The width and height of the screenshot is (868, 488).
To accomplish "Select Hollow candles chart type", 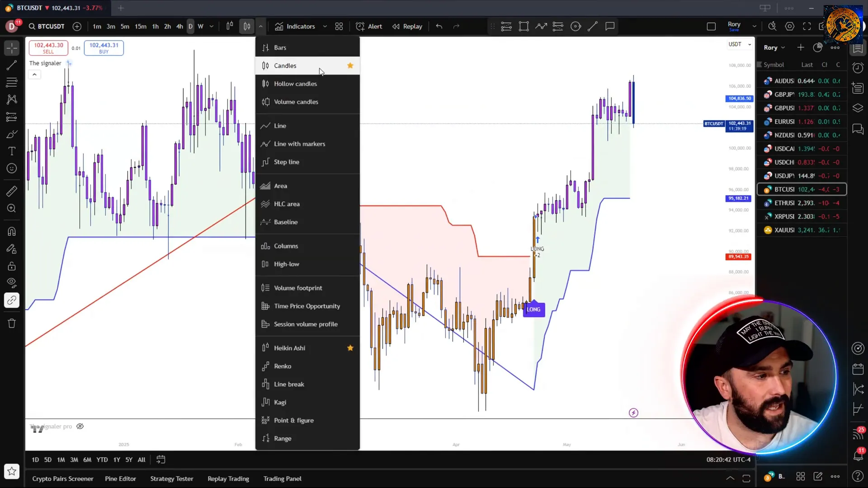I will click(x=307, y=84).
